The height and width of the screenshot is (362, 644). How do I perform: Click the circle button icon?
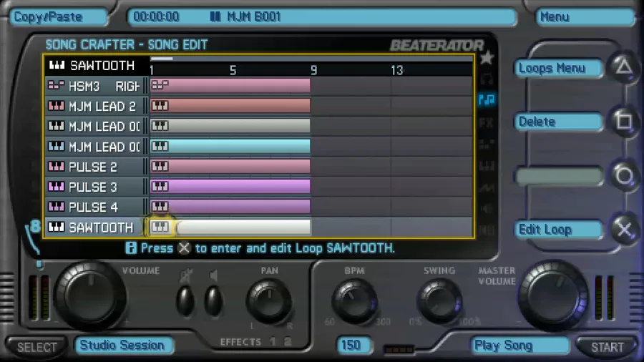(x=624, y=176)
